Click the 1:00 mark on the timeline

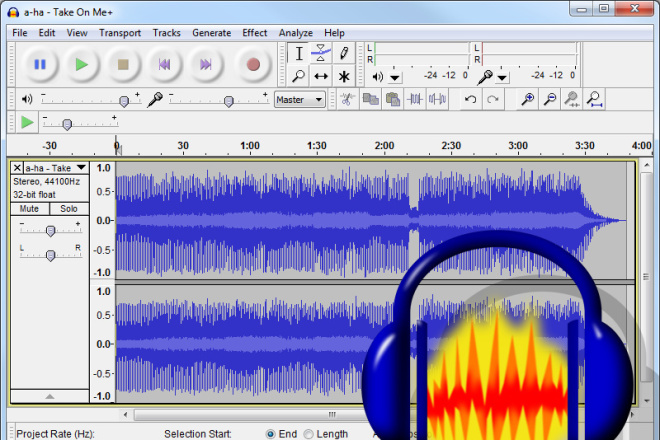point(250,146)
